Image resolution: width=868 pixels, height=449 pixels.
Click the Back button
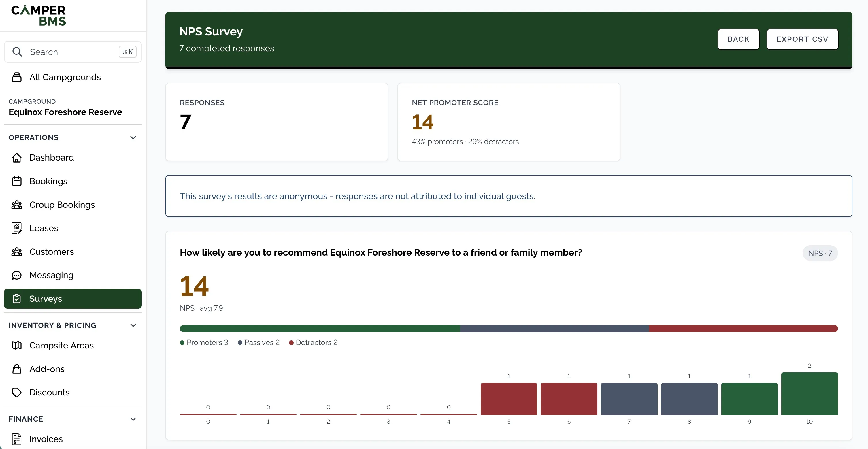pyautogui.click(x=738, y=39)
